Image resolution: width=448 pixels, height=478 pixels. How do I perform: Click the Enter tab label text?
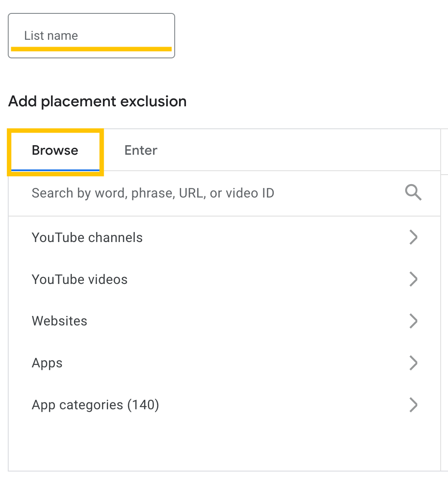tap(141, 150)
